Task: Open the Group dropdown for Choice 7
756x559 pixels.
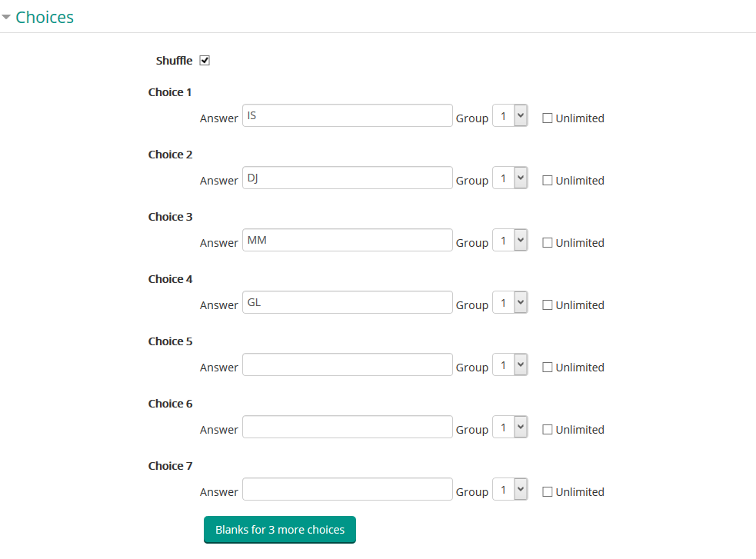Action: pyautogui.click(x=510, y=488)
